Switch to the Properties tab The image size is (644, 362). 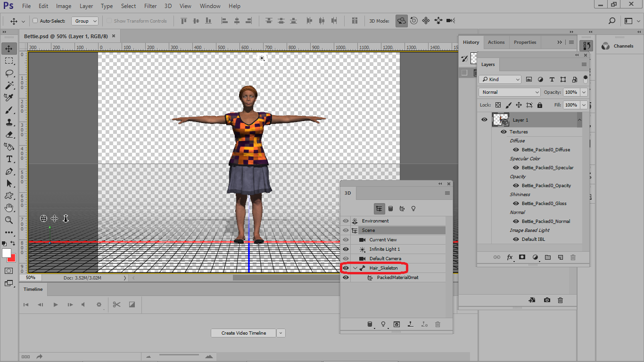[x=525, y=42]
